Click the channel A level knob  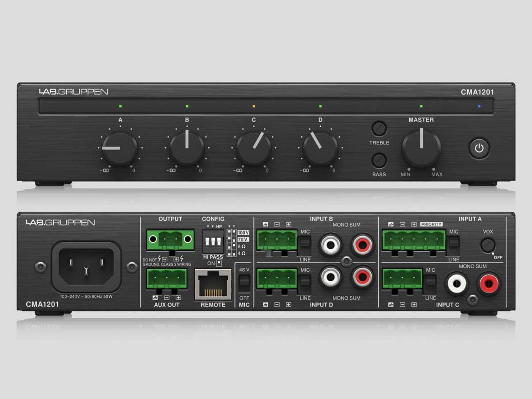(120, 148)
